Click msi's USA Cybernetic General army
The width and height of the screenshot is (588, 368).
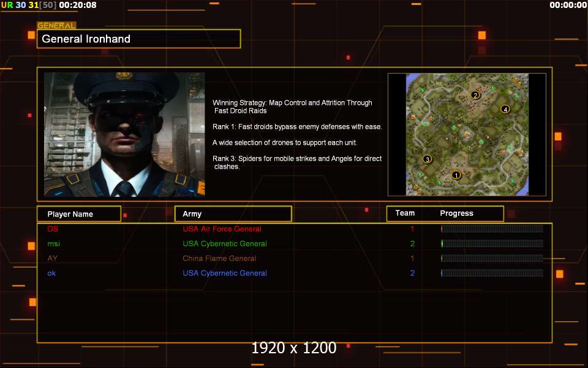click(225, 243)
